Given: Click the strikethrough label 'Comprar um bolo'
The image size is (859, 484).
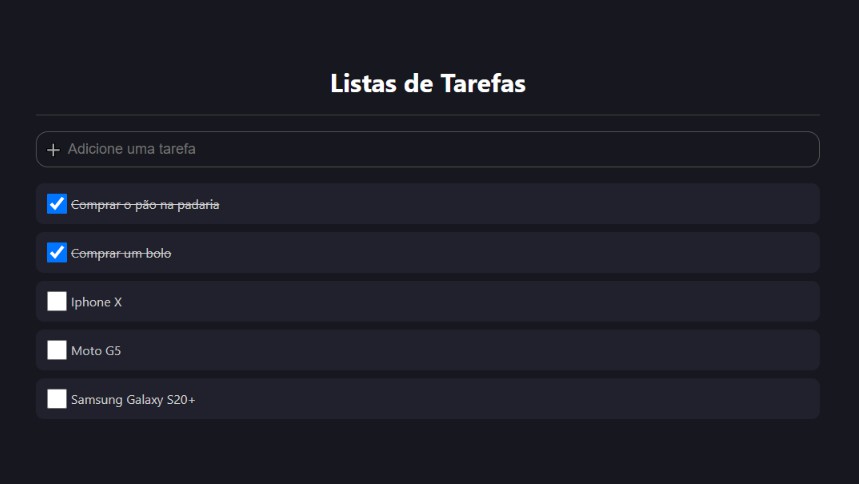Looking at the screenshot, I should [121, 254].
